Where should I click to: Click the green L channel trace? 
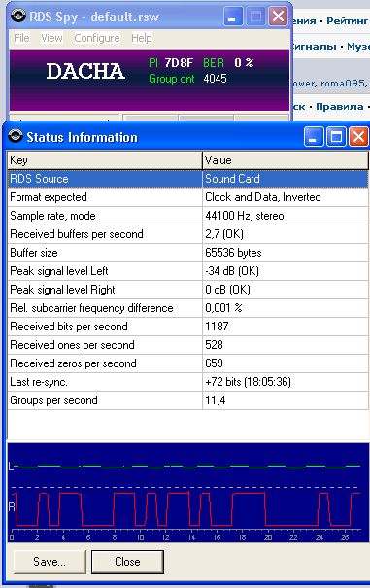pos(186,467)
